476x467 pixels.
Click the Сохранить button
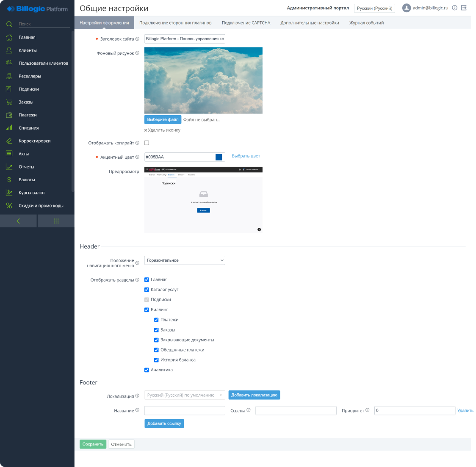[x=93, y=444]
